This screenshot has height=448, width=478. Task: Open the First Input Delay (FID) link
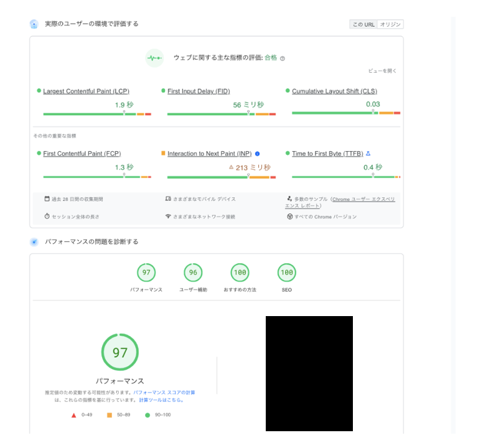click(x=199, y=91)
